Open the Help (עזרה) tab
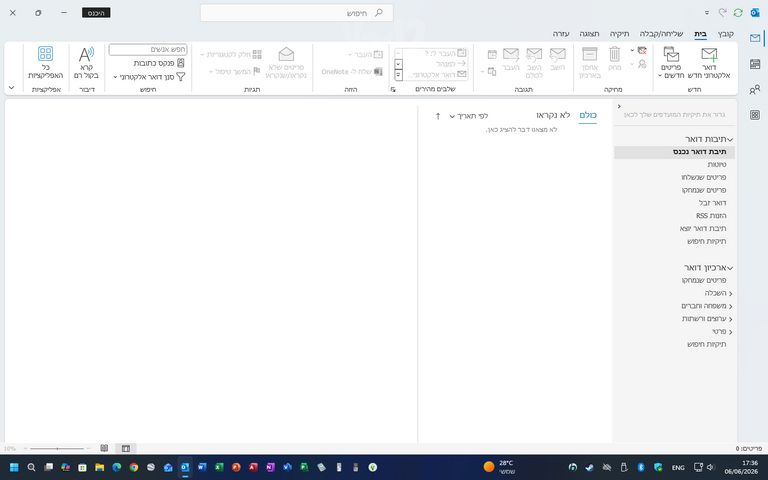768x480 pixels. point(561,34)
